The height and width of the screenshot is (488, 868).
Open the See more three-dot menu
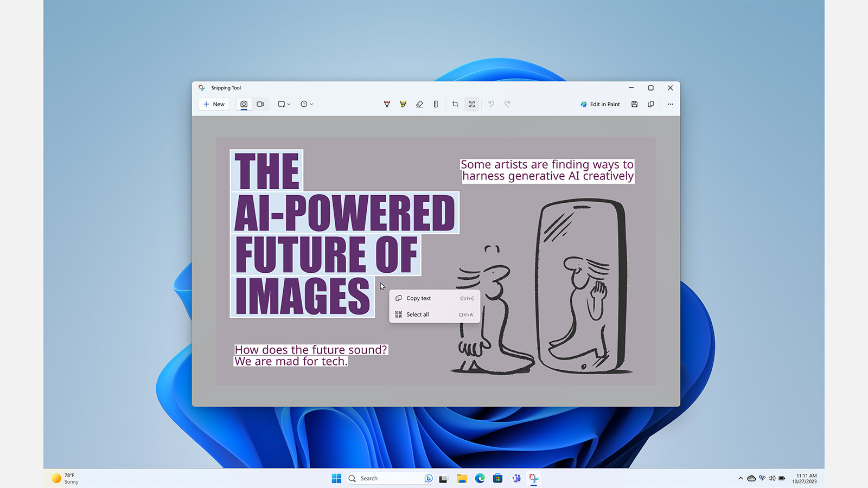point(670,104)
